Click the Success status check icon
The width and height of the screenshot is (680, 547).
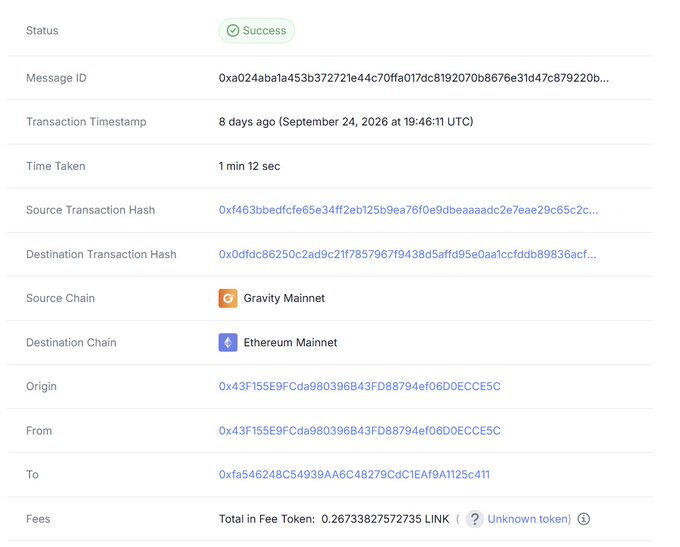pyautogui.click(x=233, y=30)
